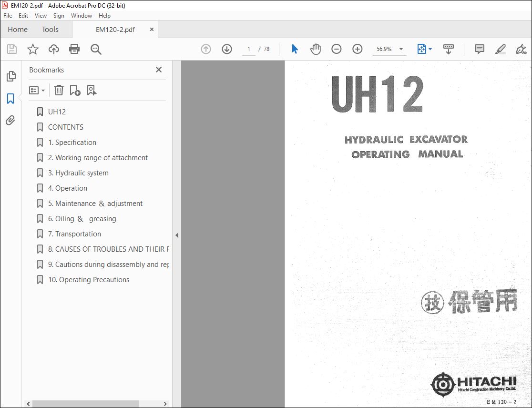
Task: Go to 3. Hydraulic system bookmark
Action: [x=78, y=173]
